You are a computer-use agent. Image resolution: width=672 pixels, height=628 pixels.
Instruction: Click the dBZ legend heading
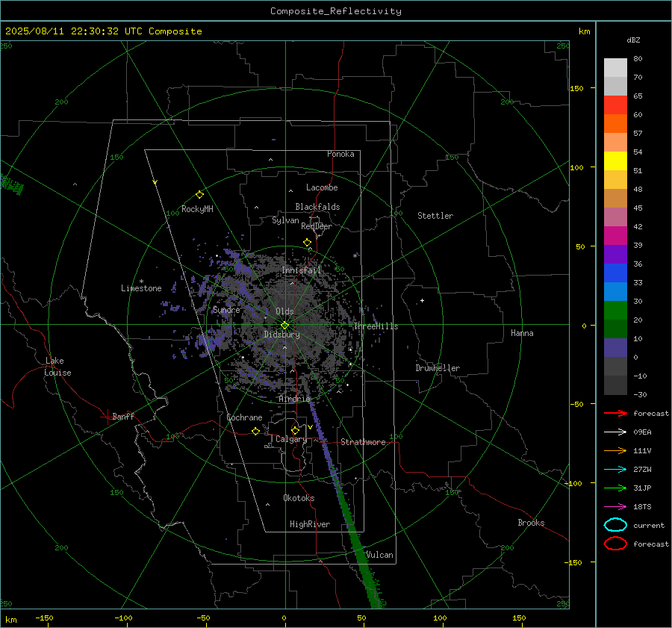(633, 40)
